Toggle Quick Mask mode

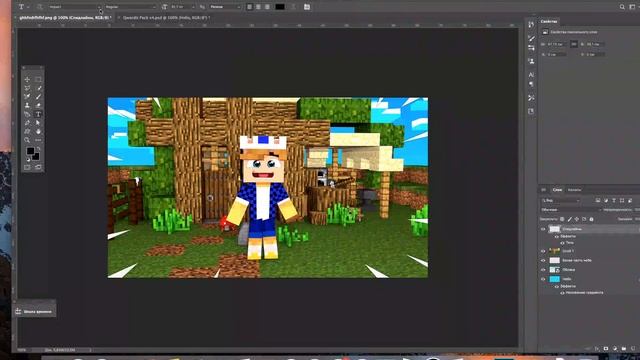click(27, 167)
